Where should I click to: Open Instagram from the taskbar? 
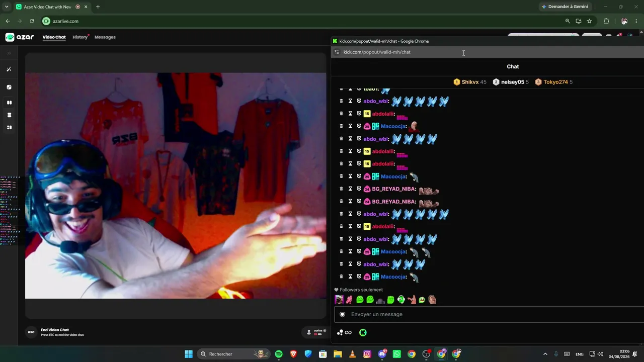tap(367, 354)
